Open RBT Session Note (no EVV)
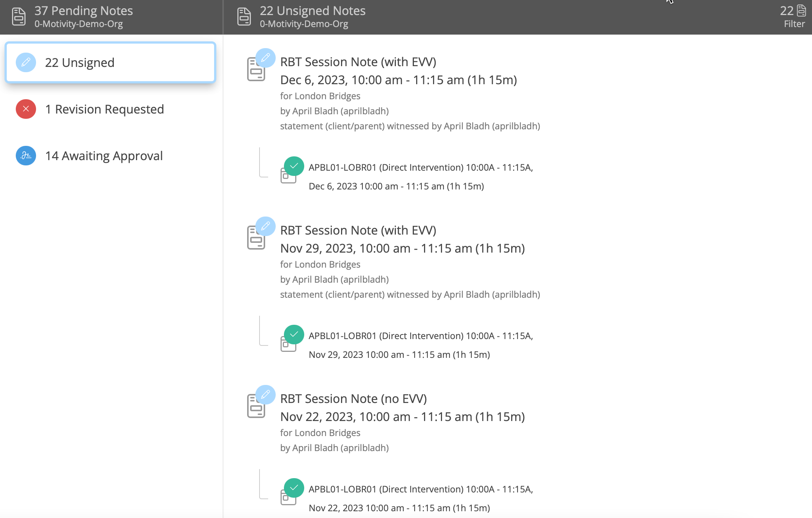Viewport: 812px width, 518px height. [353, 399]
